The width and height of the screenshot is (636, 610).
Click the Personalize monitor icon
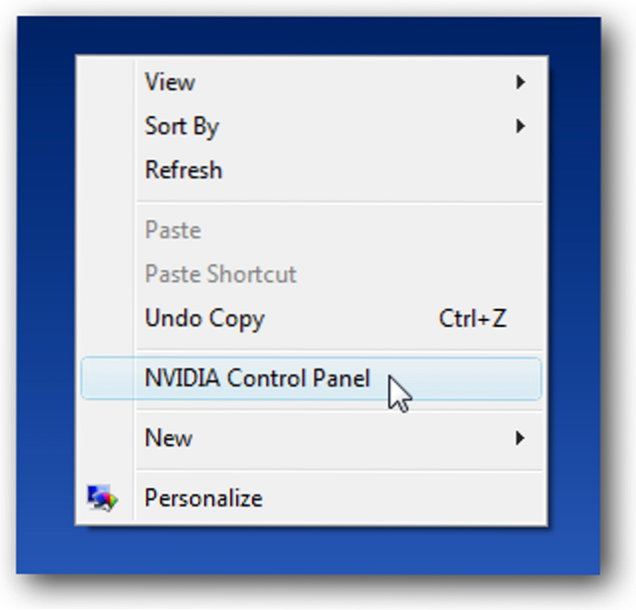click(x=102, y=497)
